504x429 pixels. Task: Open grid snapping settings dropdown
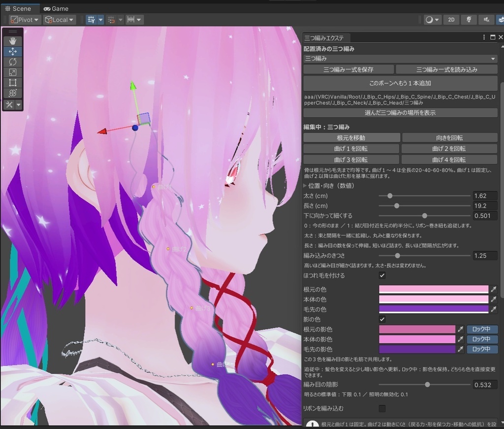pyautogui.click(x=121, y=20)
